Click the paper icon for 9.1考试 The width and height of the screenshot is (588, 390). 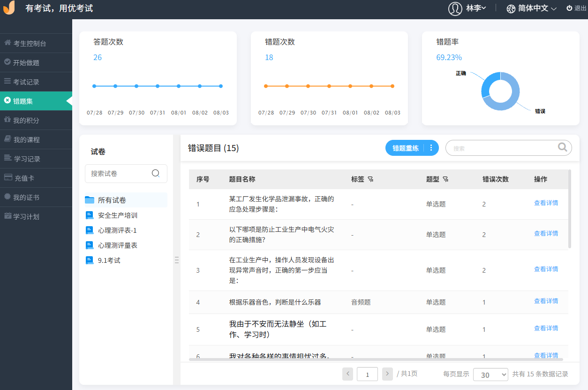coord(90,260)
